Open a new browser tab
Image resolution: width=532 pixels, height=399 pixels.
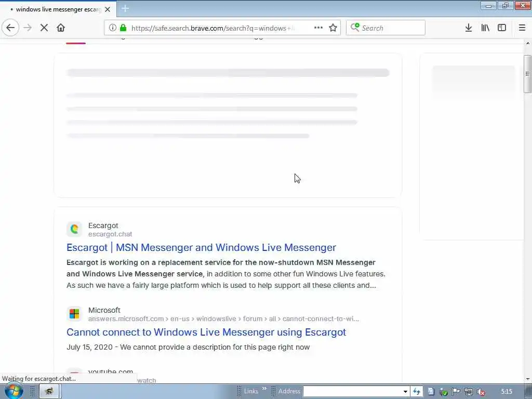125,8
